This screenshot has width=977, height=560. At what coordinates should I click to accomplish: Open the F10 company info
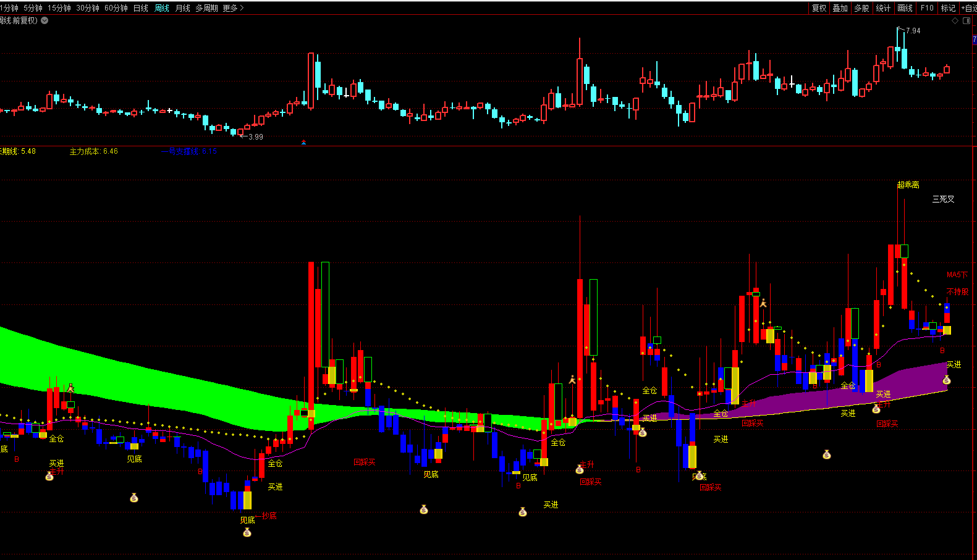tap(927, 8)
